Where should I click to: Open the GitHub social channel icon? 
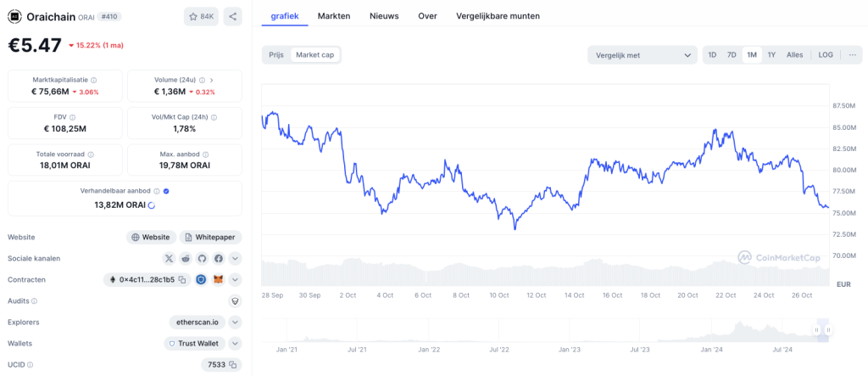202,258
